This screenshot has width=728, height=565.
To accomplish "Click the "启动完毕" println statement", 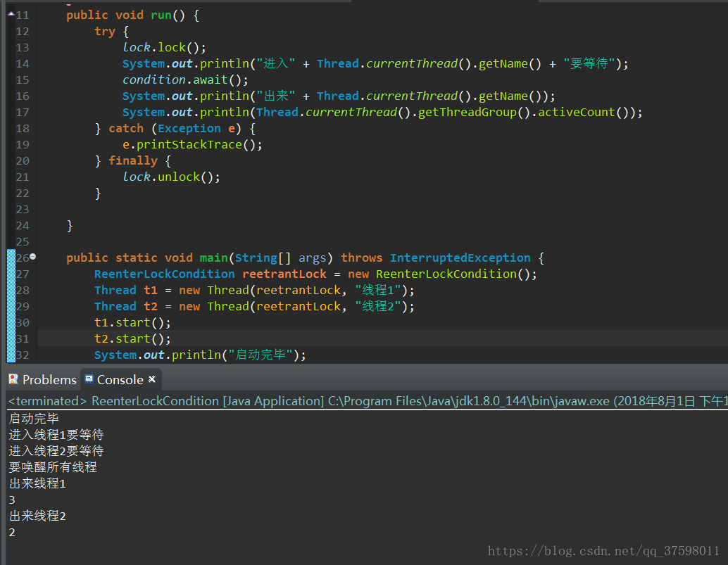I will pyautogui.click(x=200, y=355).
